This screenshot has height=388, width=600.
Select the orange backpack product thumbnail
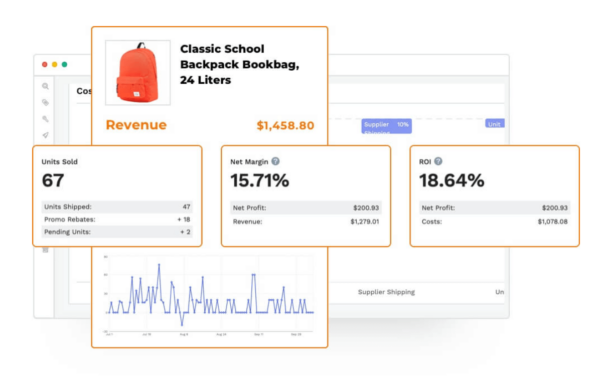click(x=138, y=72)
